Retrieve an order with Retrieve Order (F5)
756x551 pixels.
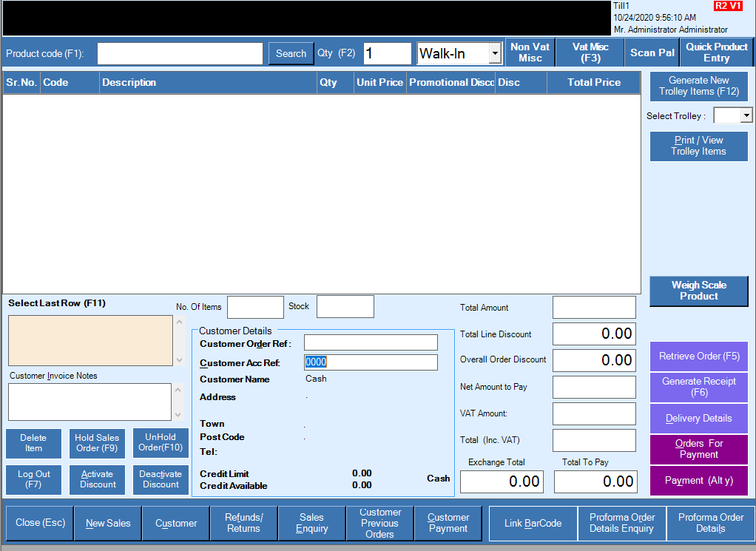pos(698,356)
